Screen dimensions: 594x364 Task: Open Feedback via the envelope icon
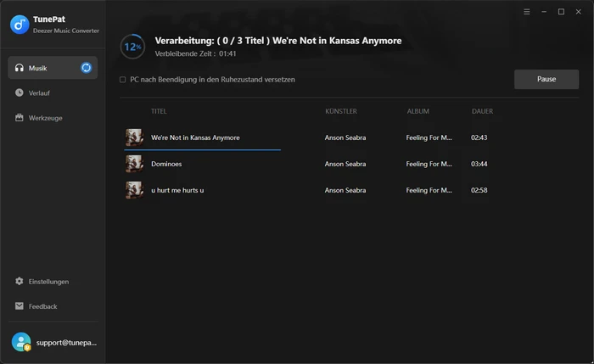pyautogui.click(x=19, y=306)
